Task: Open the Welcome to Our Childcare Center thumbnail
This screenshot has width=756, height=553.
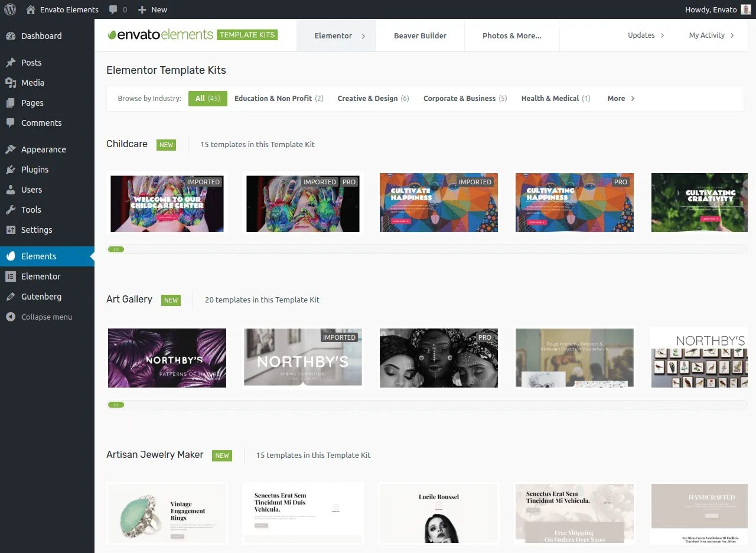Action: click(167, 203)
